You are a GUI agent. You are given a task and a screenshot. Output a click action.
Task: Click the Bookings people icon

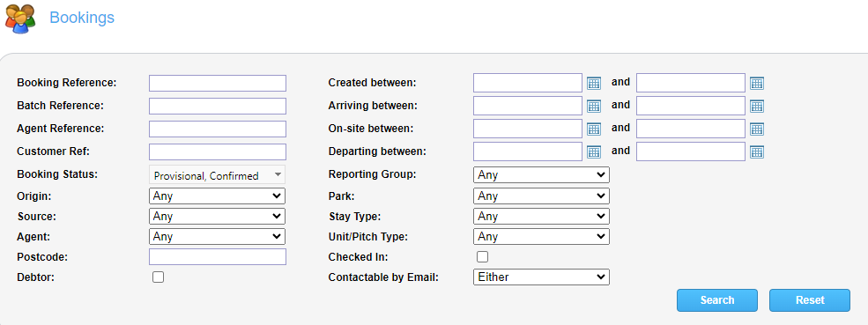(x=20, y=18)
